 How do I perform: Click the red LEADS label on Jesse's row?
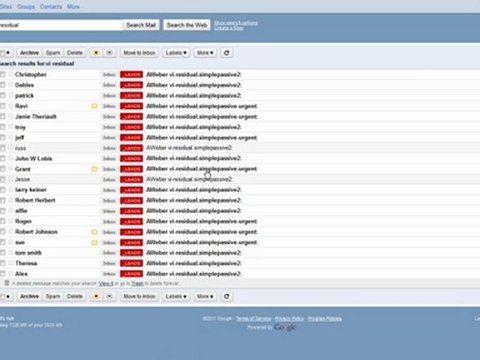pos(131,179)
